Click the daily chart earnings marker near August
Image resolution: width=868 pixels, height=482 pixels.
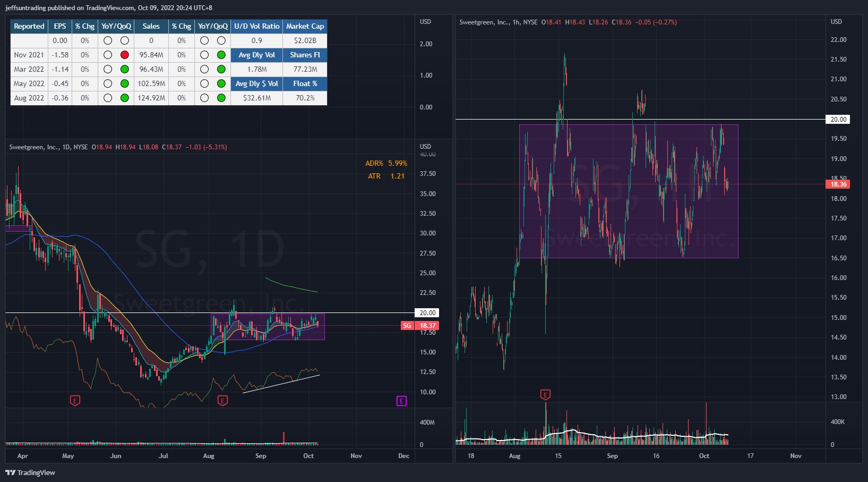[222, 400]
